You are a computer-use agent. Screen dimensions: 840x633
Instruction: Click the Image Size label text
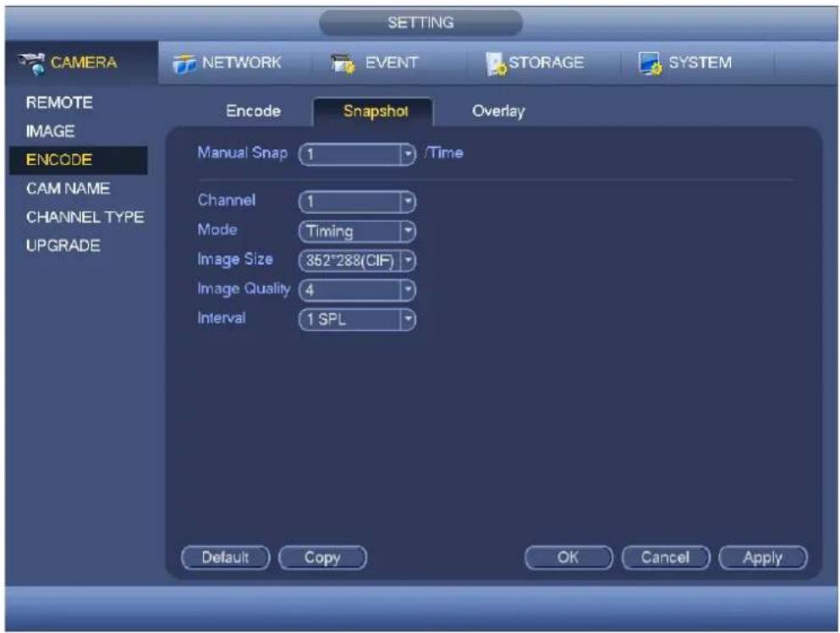tap(235, 260)
